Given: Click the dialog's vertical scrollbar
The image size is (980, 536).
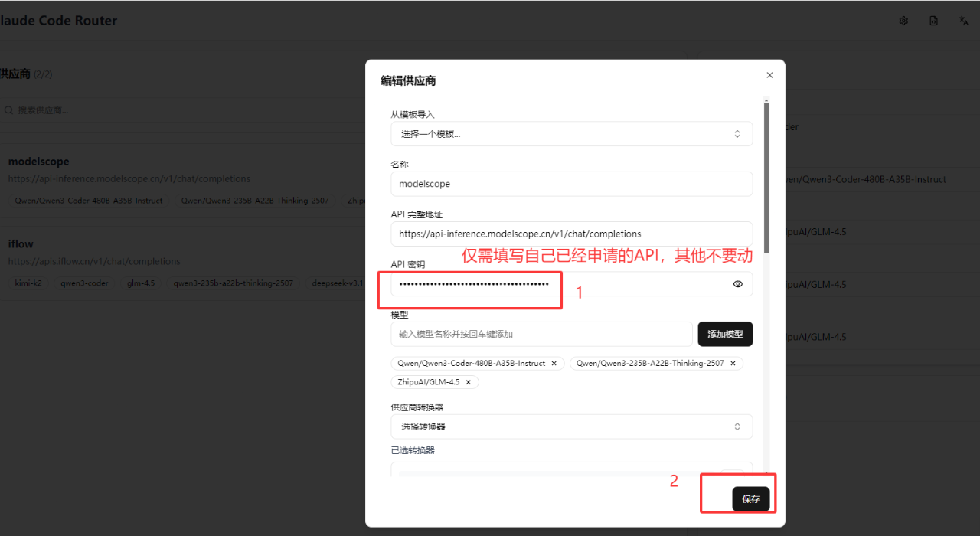Looking at the screenshot, I should (766, 178).
